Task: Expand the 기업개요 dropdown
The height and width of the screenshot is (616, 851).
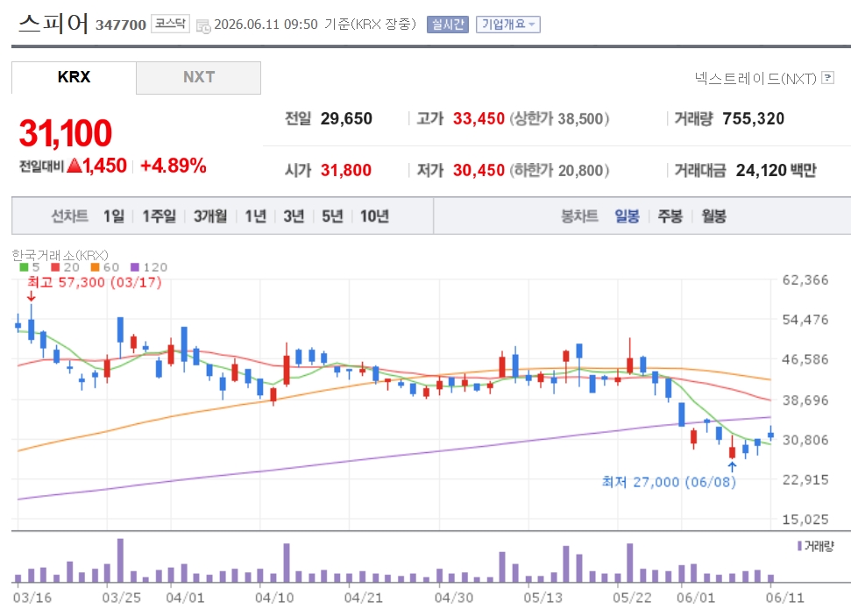Action: pyautogui.click(x=508, y=25)
